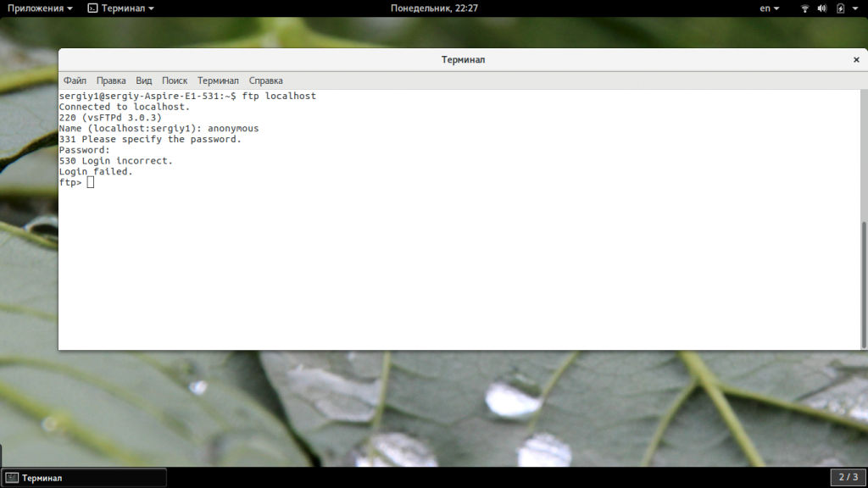868x488 pixels.
Task: Click the Понедельник, 22:27 clock
Action: click(434, 8)
